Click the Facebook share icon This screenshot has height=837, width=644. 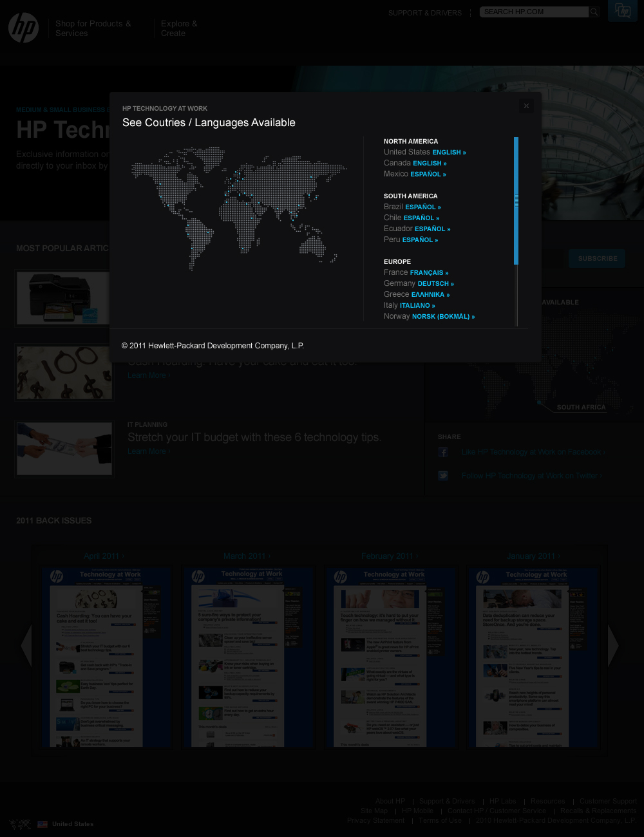tap(443, 453)
